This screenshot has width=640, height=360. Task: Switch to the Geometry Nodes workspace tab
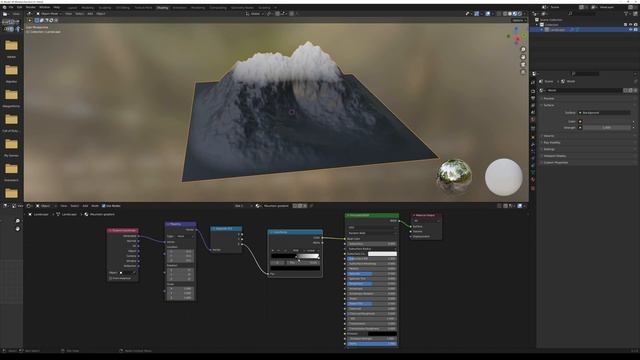[242, 7]
